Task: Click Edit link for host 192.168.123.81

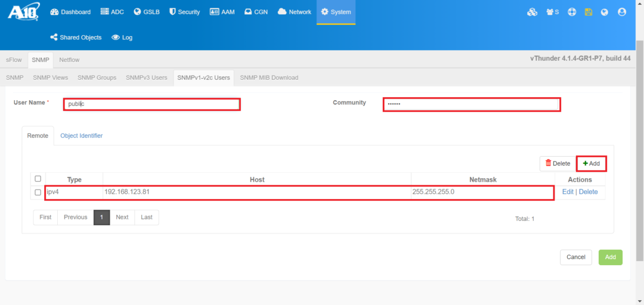Action: (568, 192)
